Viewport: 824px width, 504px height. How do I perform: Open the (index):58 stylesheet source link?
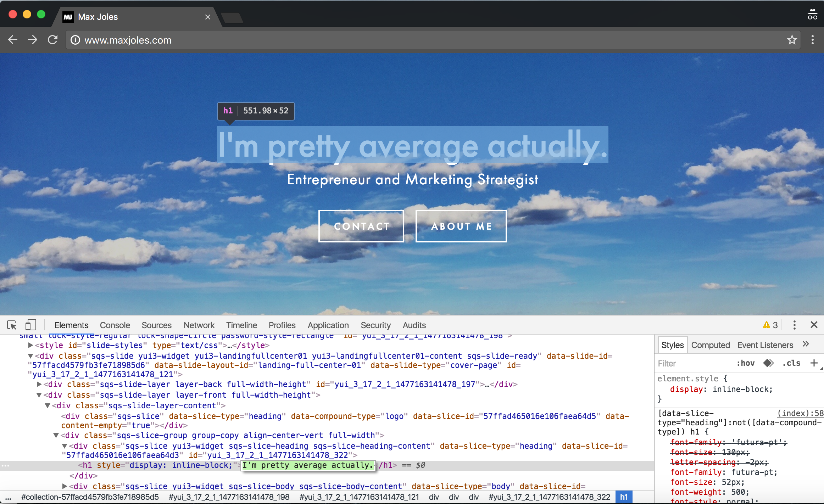(x=800, y=413)
